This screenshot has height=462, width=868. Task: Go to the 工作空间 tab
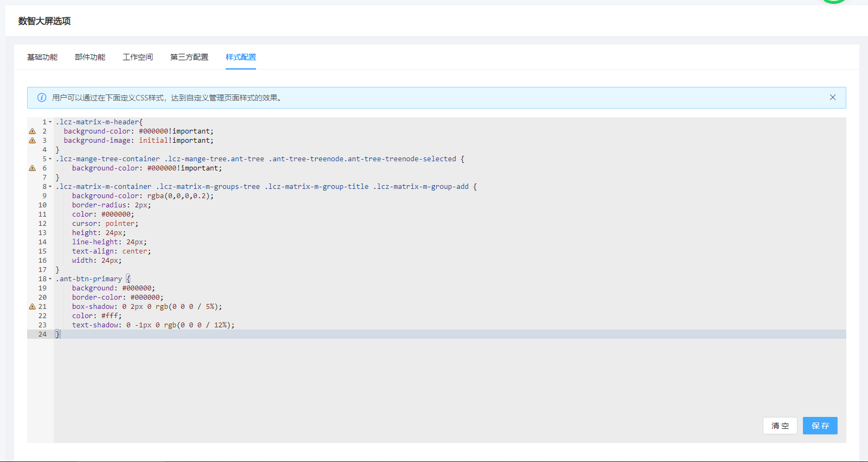(138, 58)
